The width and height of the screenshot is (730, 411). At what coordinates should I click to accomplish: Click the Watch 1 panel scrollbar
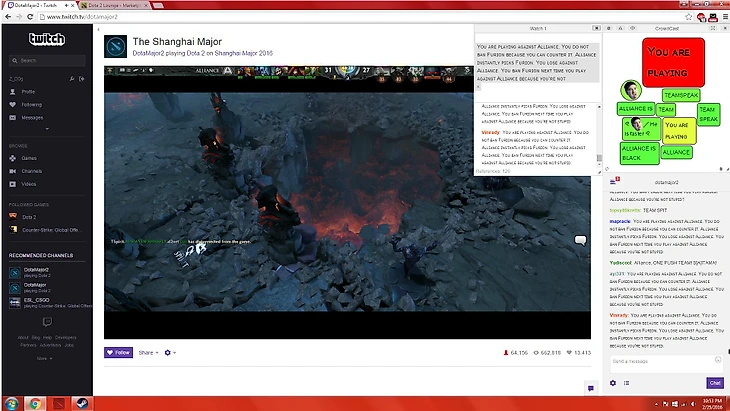click(599, 158)
